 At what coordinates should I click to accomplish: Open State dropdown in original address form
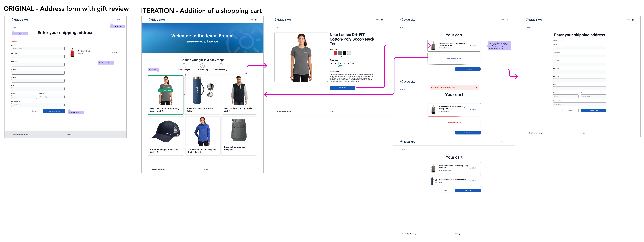click(24, 97)
